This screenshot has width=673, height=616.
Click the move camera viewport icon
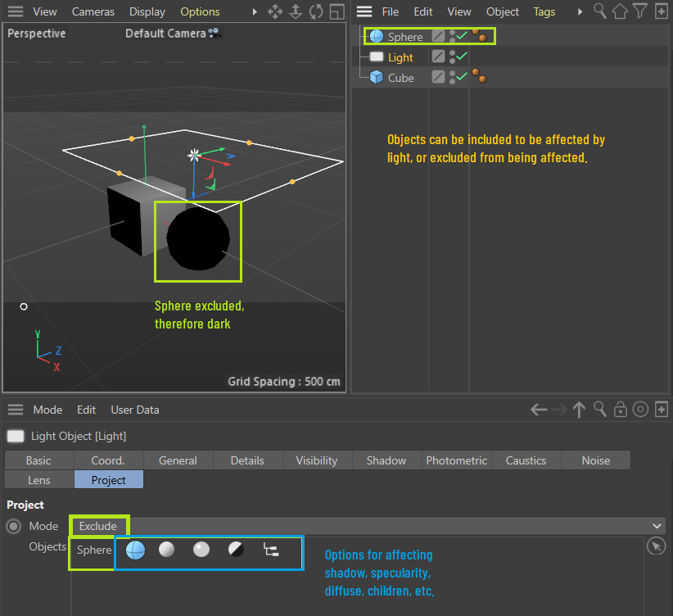[x=275, y=11]
